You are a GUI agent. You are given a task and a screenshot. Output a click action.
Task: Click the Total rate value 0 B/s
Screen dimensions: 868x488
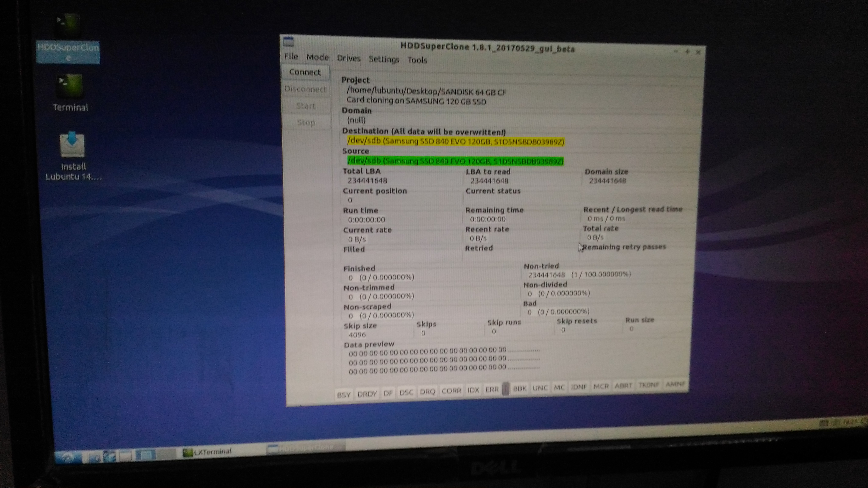[x=595, y=237]
